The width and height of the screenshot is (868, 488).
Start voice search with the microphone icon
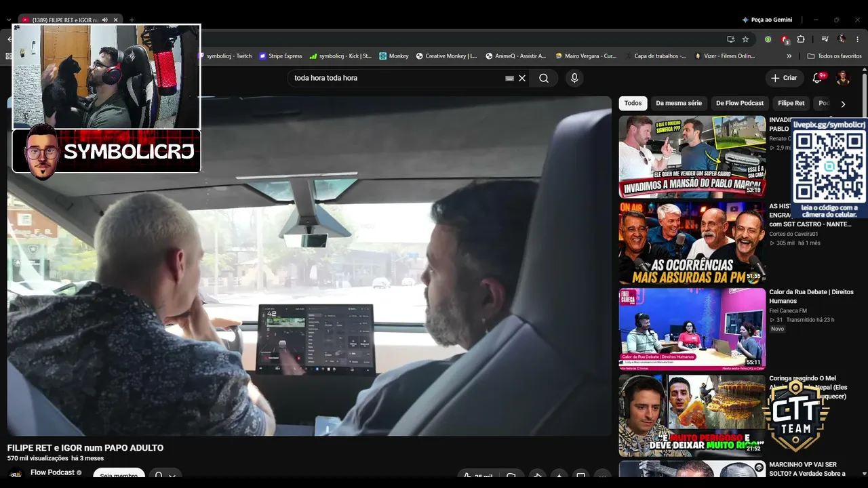(x=574, y=78)
